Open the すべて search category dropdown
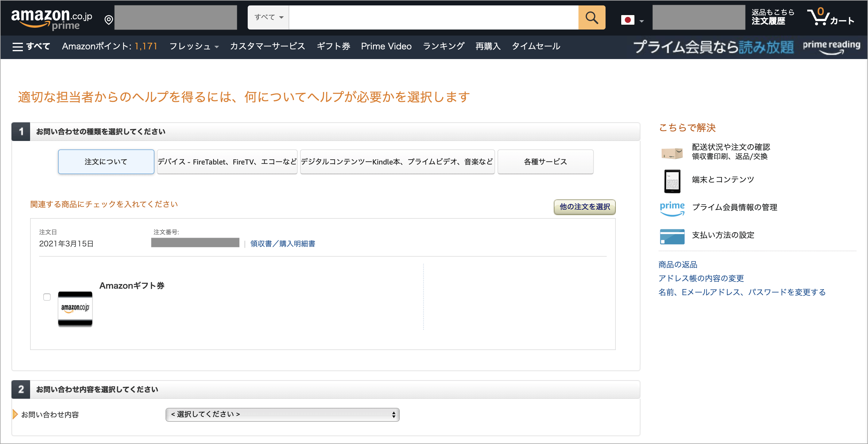This screenshot has height=444, width=868. point(268,17)
